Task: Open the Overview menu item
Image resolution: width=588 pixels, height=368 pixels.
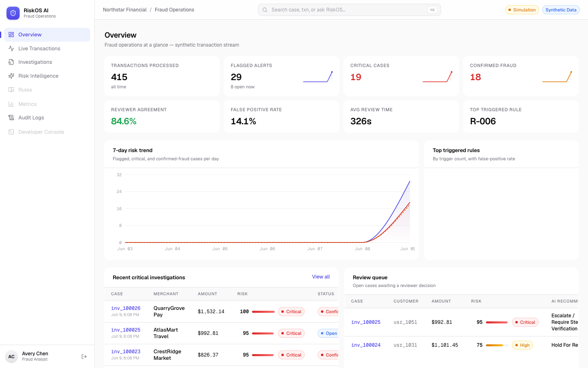Action: [x=47, y=35]
